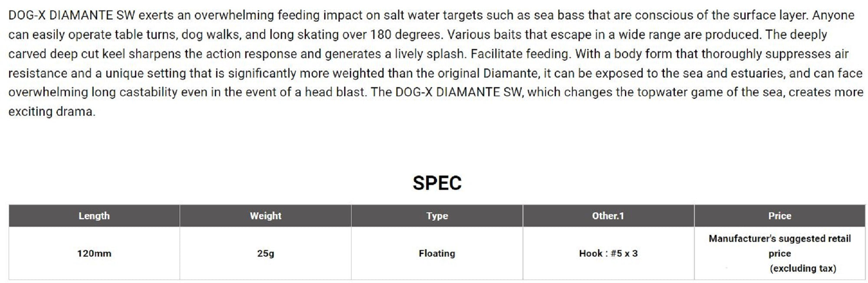Click the Weight column header
868x283 pixels.
[265, 216]
